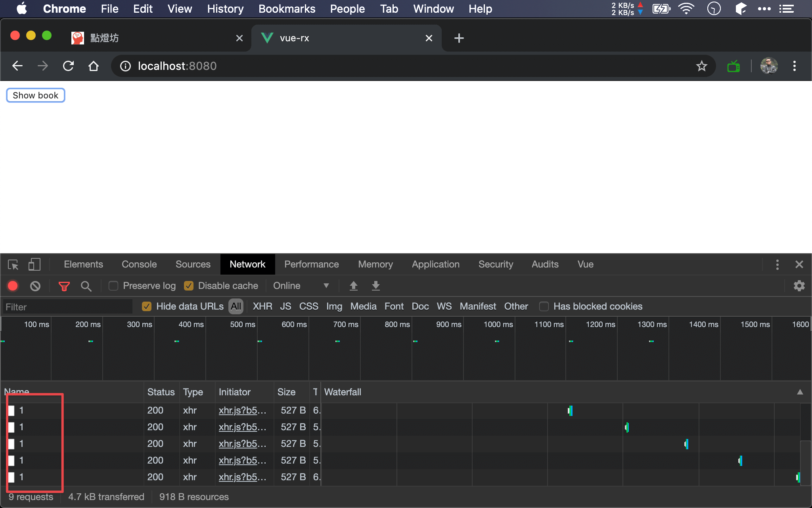Image resolution: width=812 pixels, height=508 pixels.
Task: Open the macOS Apple menu
Action: click(22, 8)
